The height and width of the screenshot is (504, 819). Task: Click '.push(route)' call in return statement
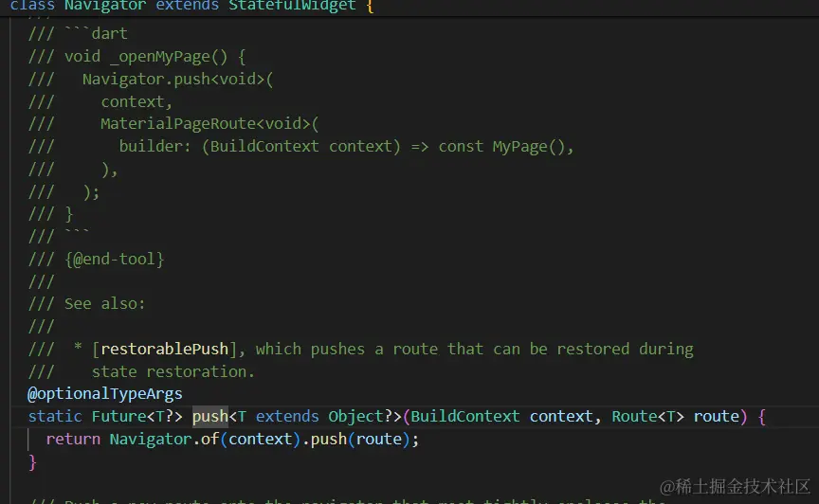pyautogui.click(x=356, y=440)
